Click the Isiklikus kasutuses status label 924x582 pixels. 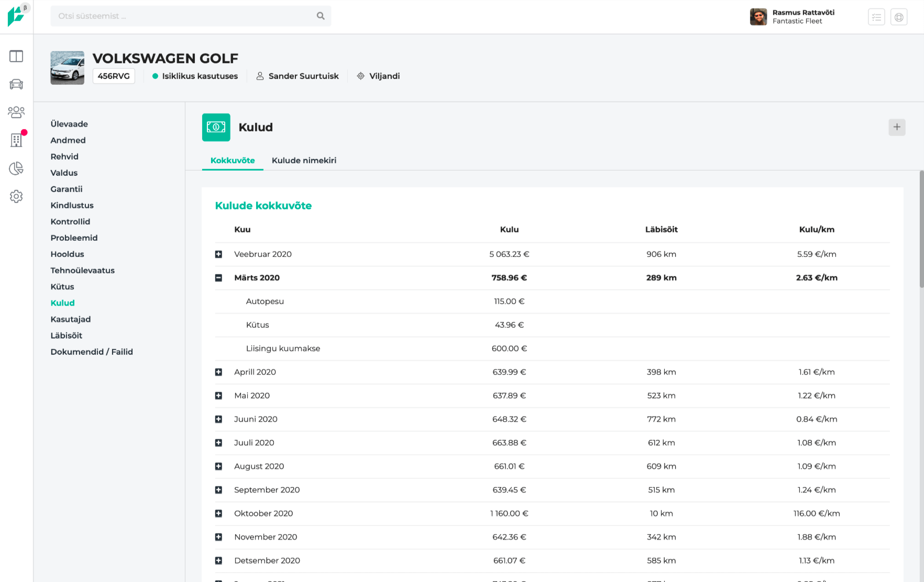[200, 76]
